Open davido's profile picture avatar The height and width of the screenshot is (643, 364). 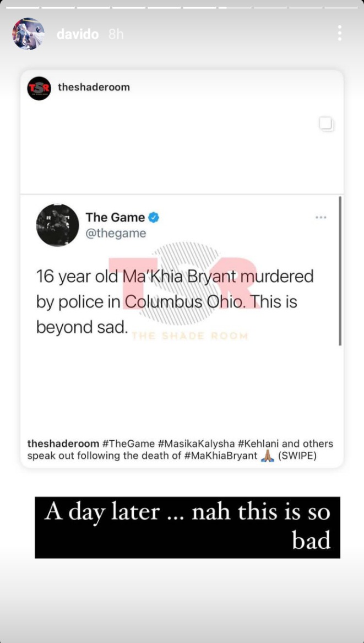pos(28,34)
